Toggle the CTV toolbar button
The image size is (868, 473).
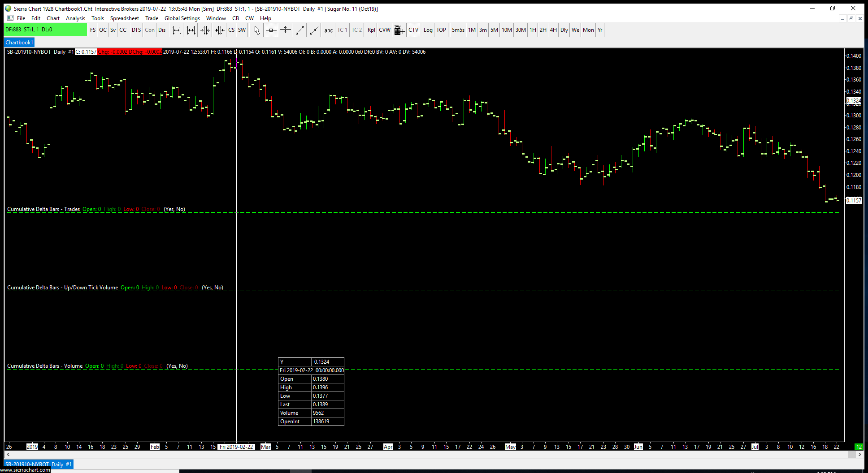click(413, 30)
